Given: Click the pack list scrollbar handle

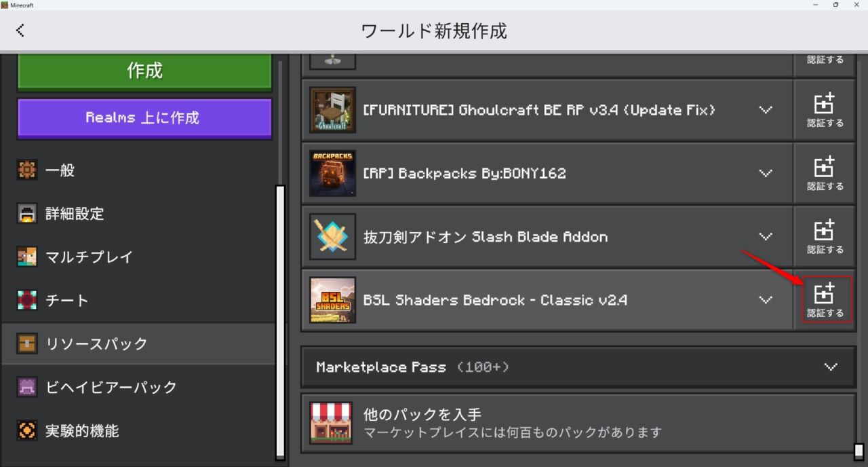Looking at the screenshot, I should (x=859, y=451).
